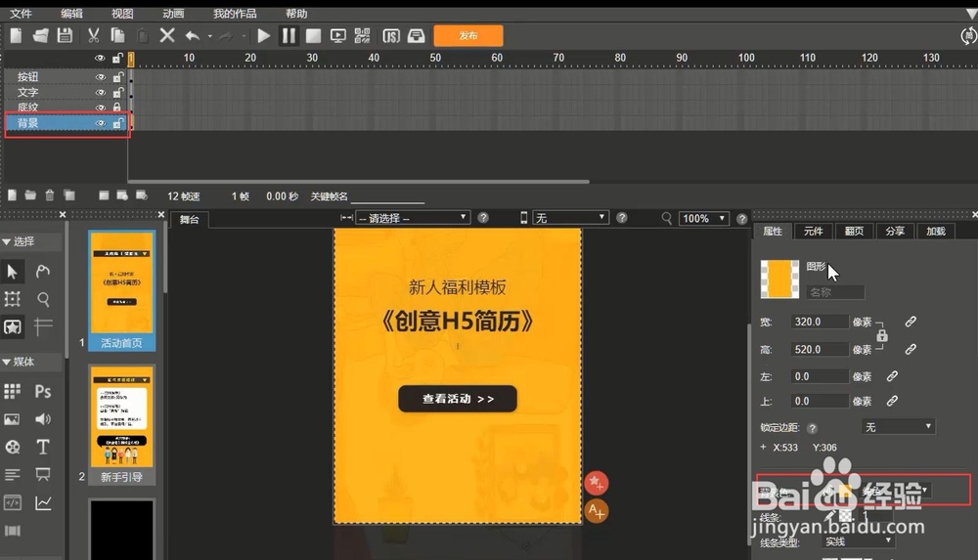Image resolution: width=978 pixels, height=560 pixels.
Task: Pause the animation playback
Action: tap(289, 35)
